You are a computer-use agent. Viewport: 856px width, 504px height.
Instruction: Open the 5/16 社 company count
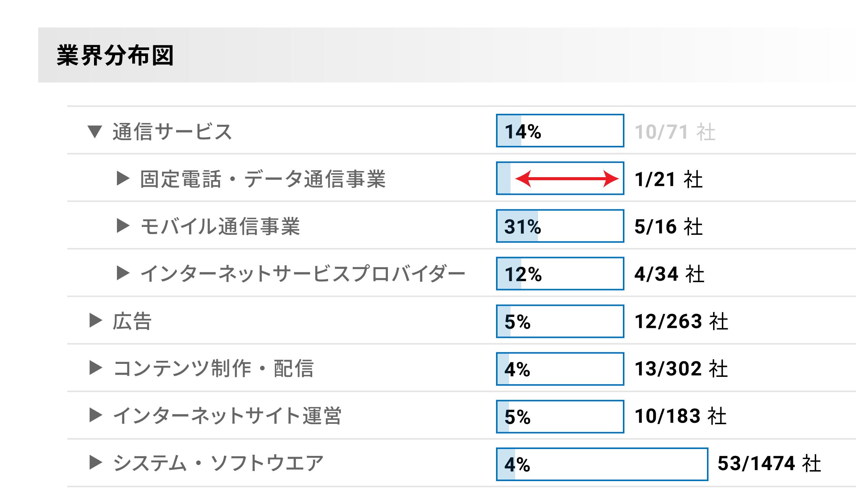(669, 226)
